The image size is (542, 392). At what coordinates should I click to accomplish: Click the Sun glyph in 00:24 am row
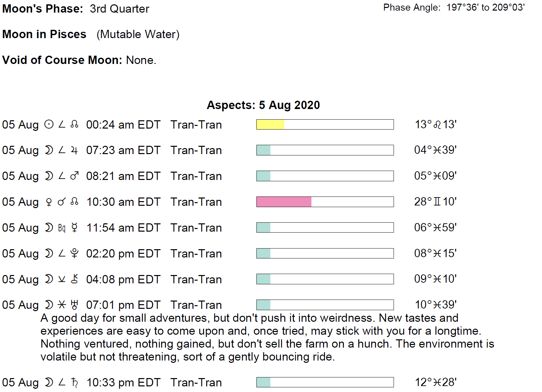[x=49, y=125]
